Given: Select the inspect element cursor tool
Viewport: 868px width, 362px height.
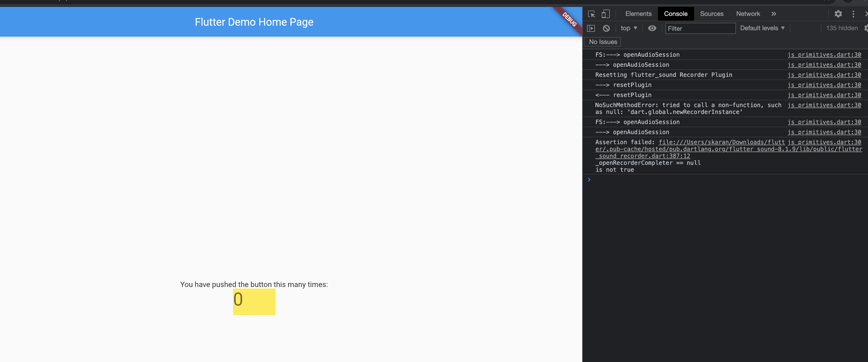Looking at the screenshot, I should click(591, 14).
